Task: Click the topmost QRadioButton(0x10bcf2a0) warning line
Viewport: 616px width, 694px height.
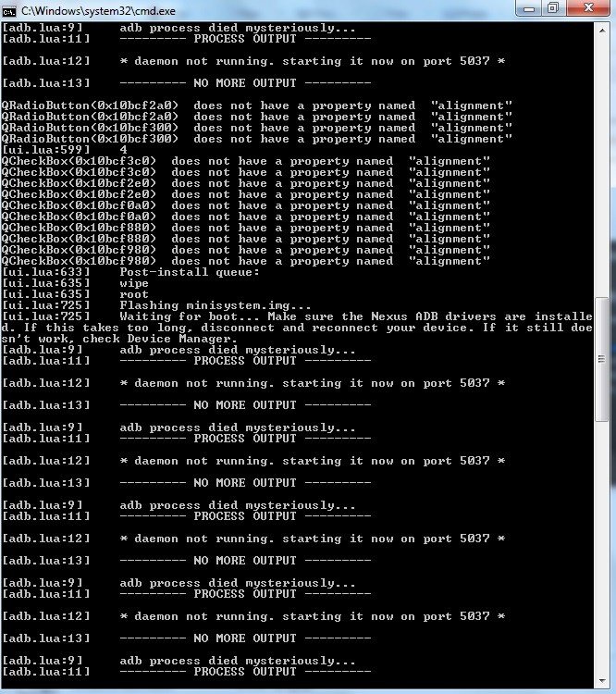Action: 257,105
